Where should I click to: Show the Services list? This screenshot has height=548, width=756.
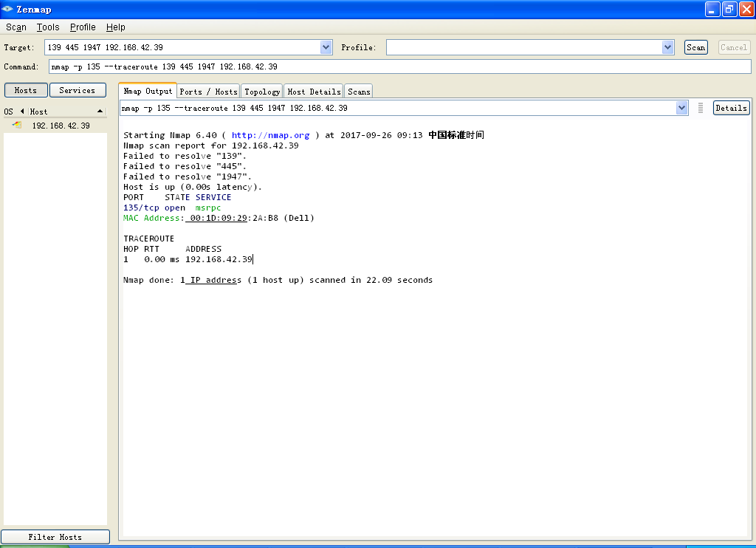tap(77, 90)
